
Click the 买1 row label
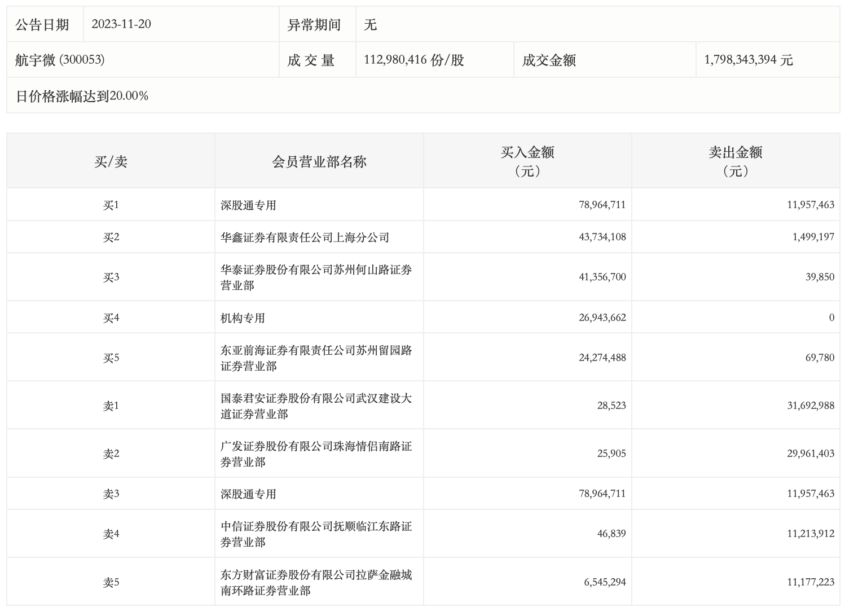pyautogui.click(x=111, y=205)
